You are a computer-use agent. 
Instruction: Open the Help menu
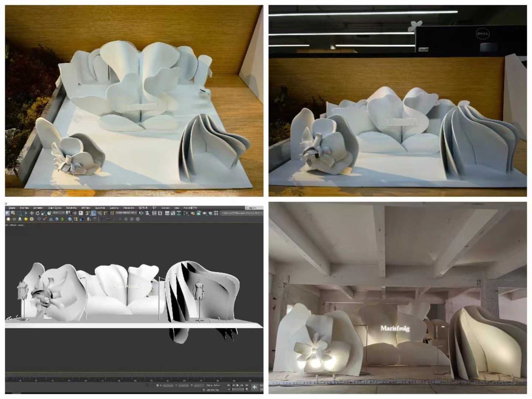click(x=176, y=208)
